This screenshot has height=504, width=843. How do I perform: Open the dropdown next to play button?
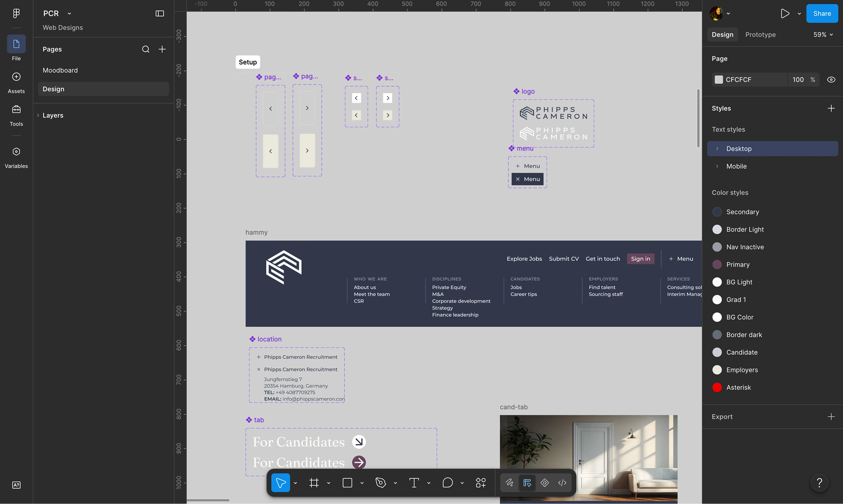tap(799, 14)
